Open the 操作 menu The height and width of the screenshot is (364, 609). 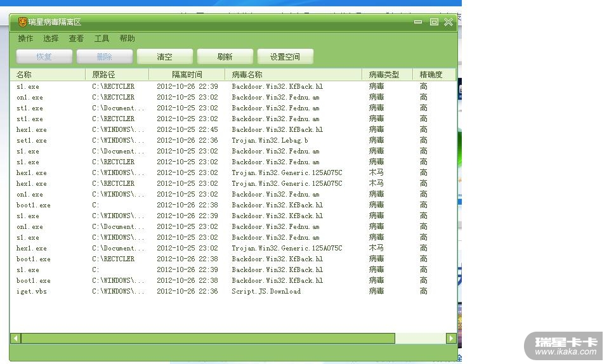25,39
